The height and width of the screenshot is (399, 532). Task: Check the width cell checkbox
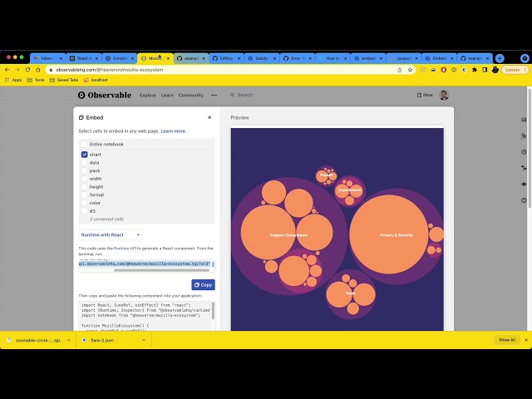tap(85, 179)
